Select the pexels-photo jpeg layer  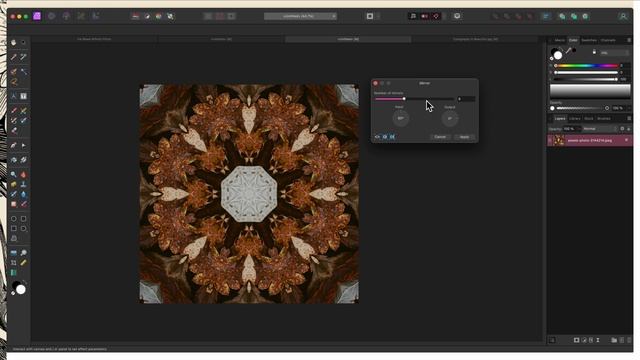(x=590, y=140)
